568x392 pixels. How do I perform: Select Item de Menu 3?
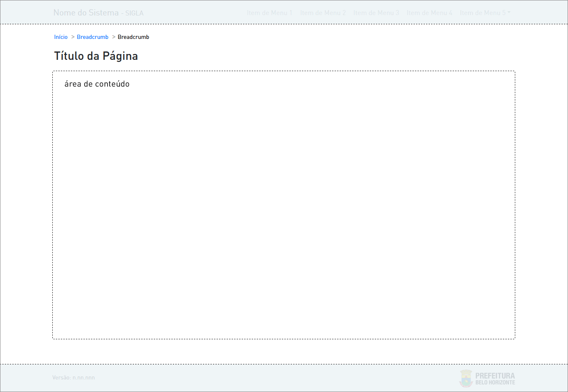point(376,13)
